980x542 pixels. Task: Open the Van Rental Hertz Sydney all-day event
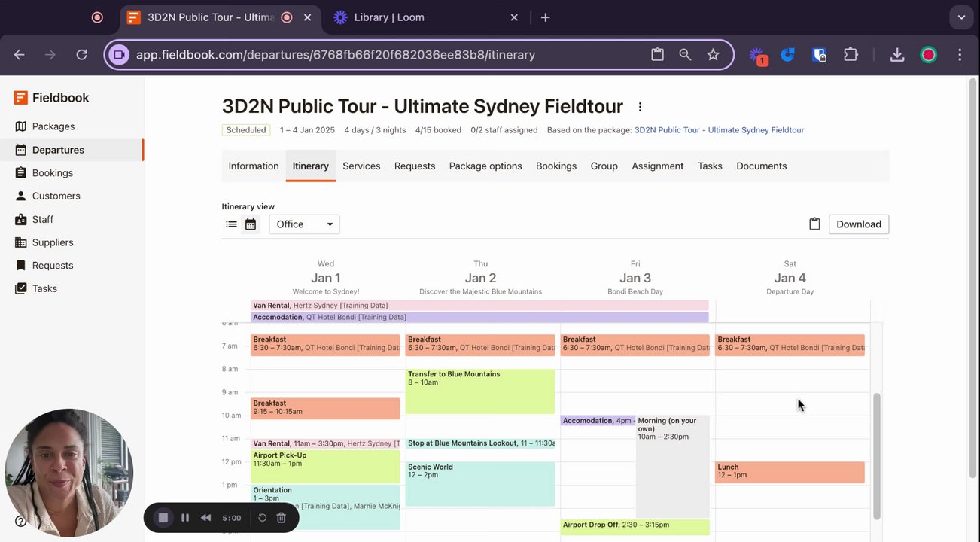coord(479,306)
